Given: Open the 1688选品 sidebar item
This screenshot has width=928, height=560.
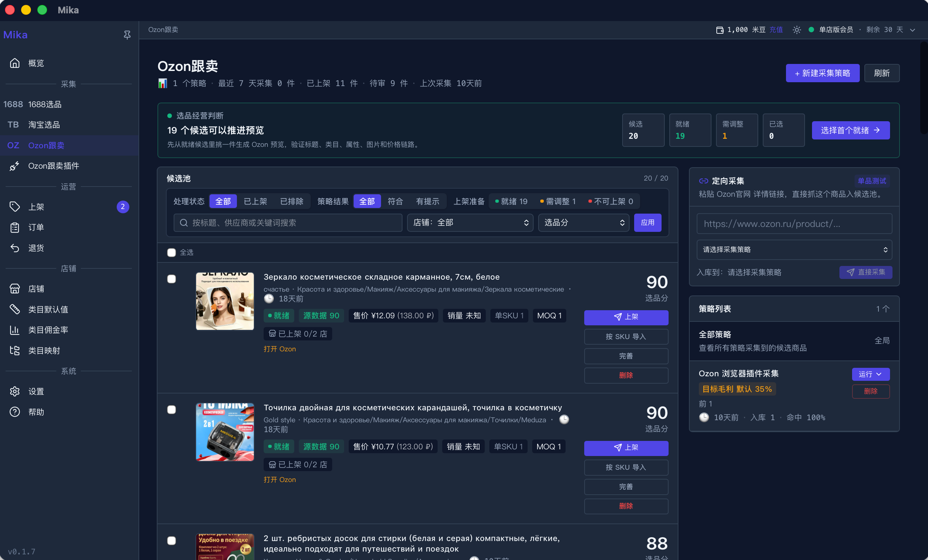Looking at the screenshot, I should click(69, 104).
